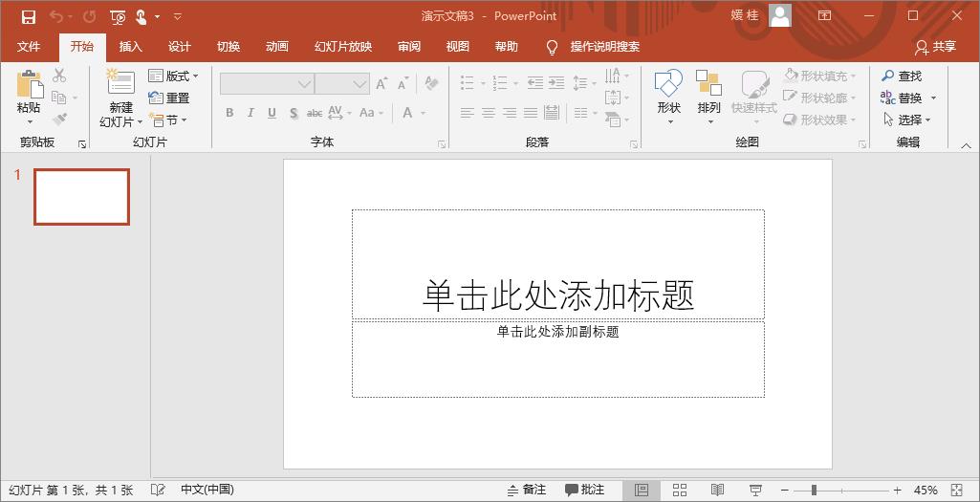Click the Arrange icon in drawing group

[708, 84]
